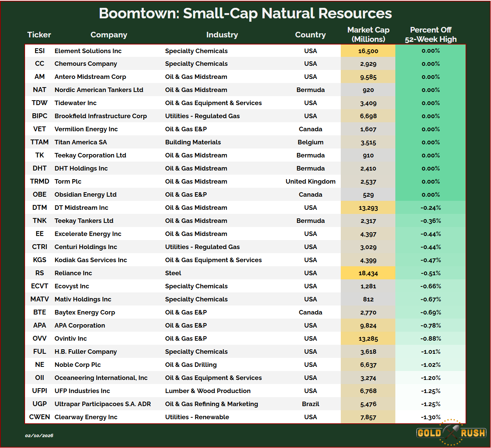Click the Gold Rush pickaxe logo
This screenshot has width=491, height=448.
[x=451, y=433]
